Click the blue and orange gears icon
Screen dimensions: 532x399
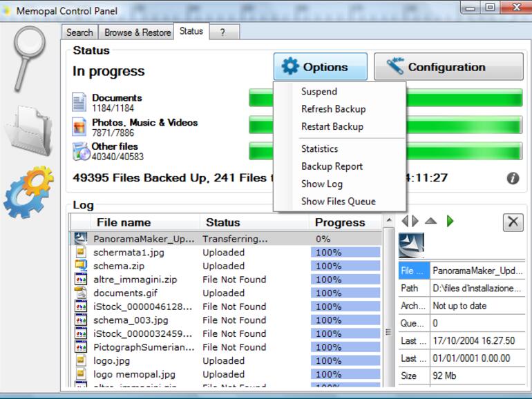[29, 192]
